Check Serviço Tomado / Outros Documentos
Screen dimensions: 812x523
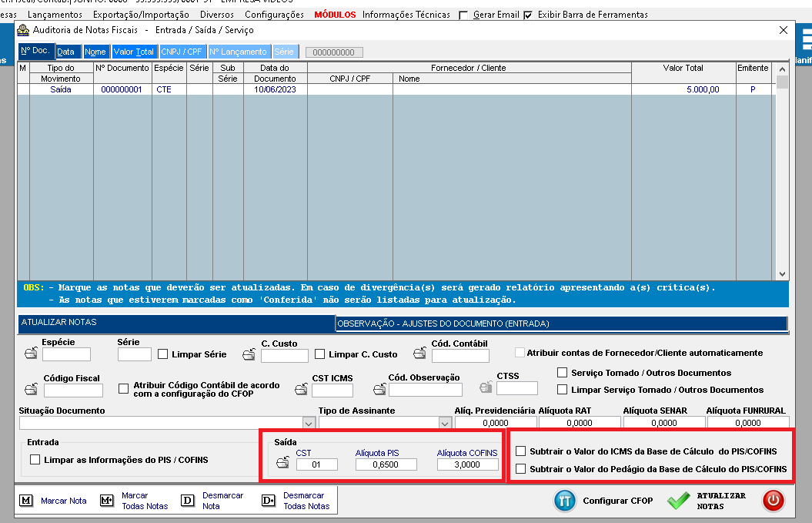(562, 372)
